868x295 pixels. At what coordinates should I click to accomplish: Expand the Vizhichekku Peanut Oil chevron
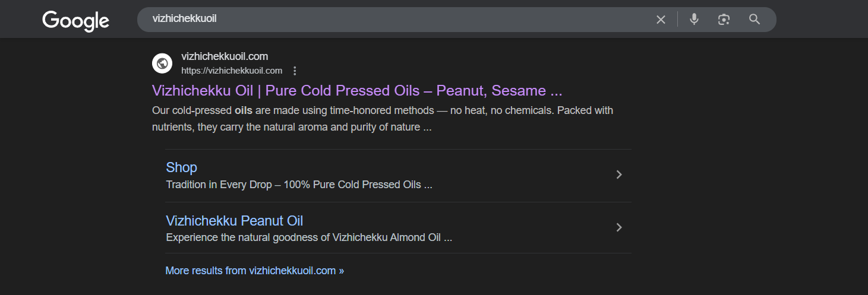pyautogui.click(x=619, y=227)
